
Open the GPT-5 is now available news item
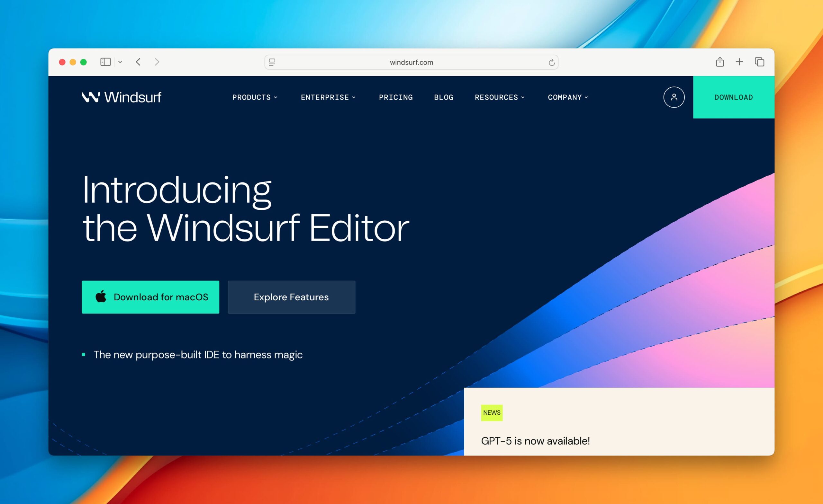pos(536,441)
